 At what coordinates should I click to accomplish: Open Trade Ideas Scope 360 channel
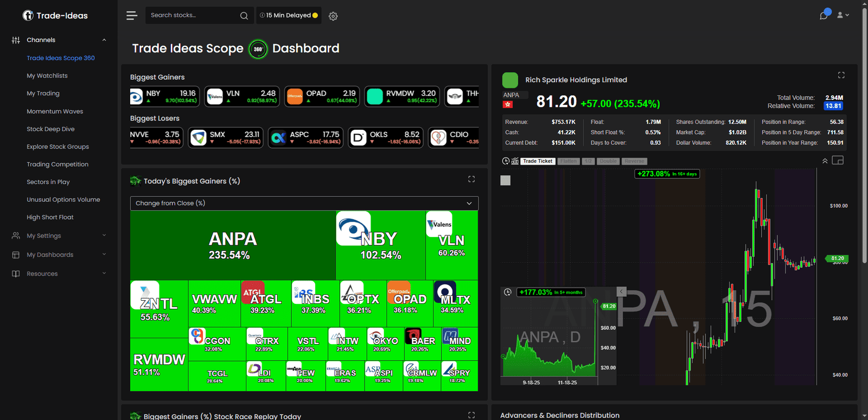click(x=61, y=58)
